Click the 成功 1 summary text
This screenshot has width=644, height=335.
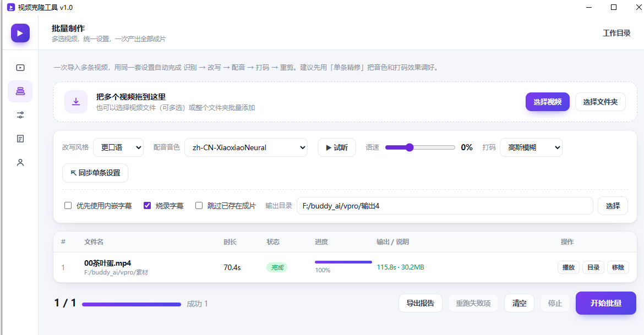tap(197, 304)
